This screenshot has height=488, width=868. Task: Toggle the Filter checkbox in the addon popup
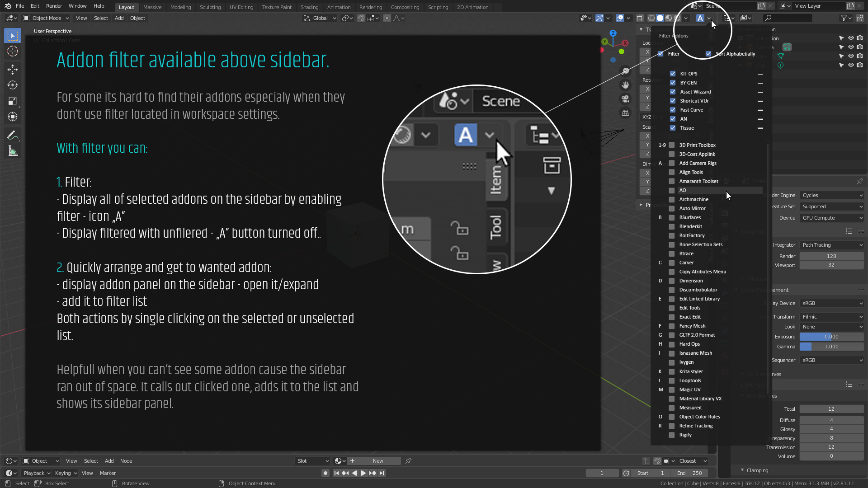[661, 54]
